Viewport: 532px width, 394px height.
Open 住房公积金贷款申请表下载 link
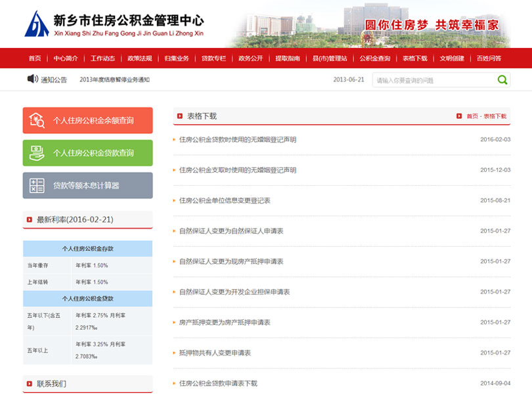(218, 383)
